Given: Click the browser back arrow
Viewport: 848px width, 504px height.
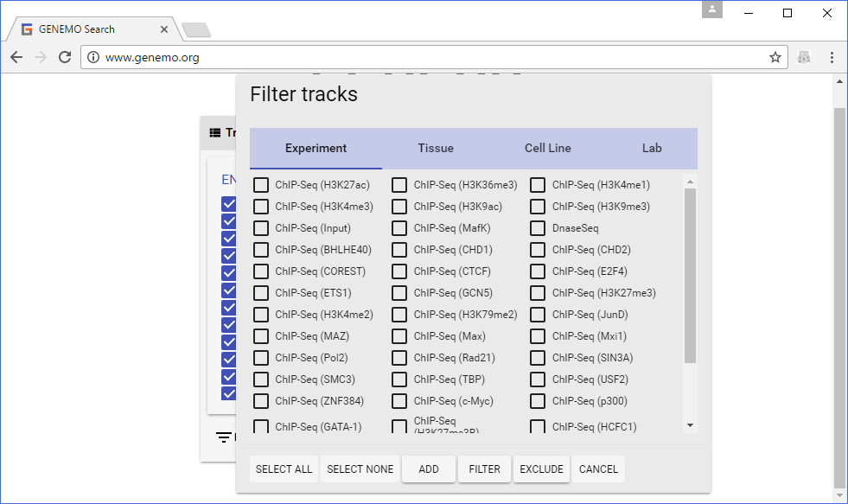Looking at the screenshot, I should tap(16, 57).
